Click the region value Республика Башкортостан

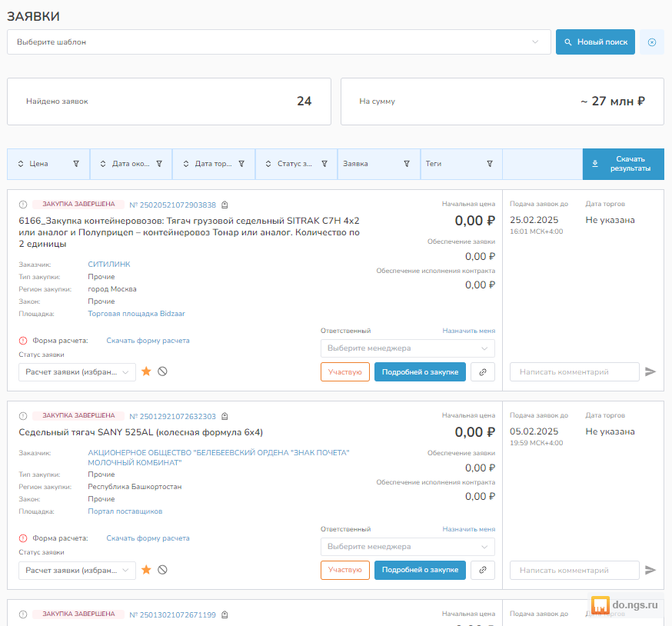135,487
